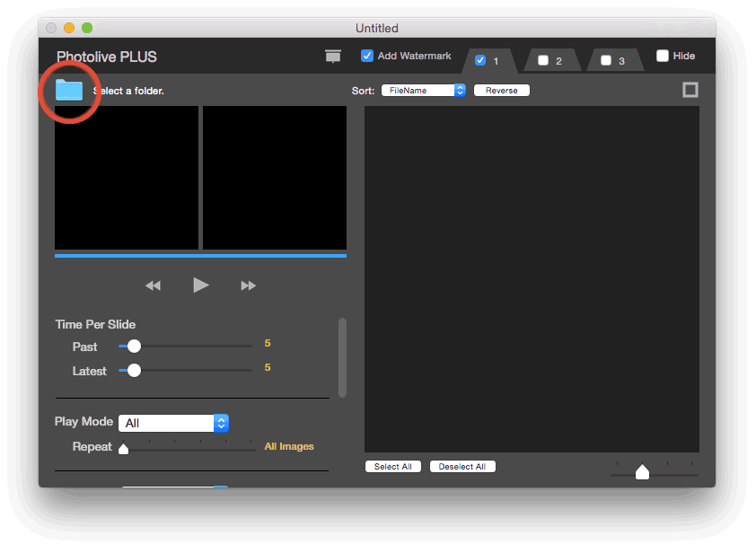Click the Select All button
Screen dimensions: 756x553
click(393, 467)
